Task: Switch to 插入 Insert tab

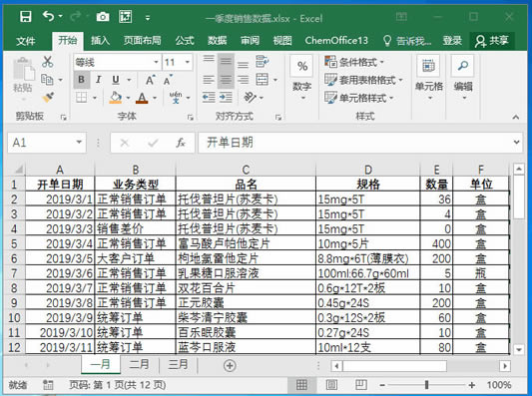Action: pos(101,41)
